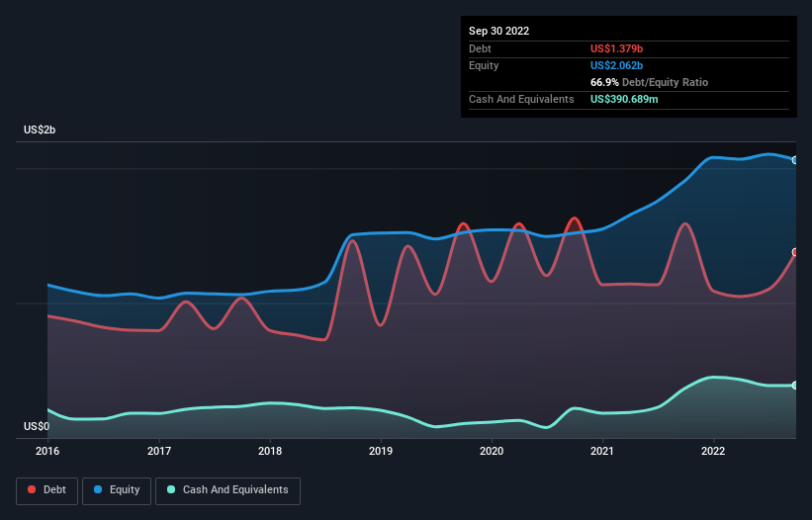Select the 2018 axis label
812x520 pixels.
(270, 451)
